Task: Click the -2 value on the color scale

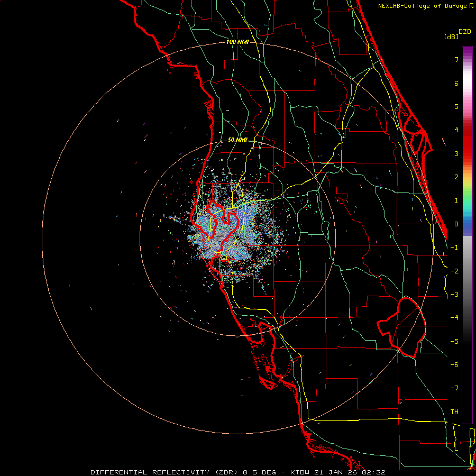Action: [454, 271]
